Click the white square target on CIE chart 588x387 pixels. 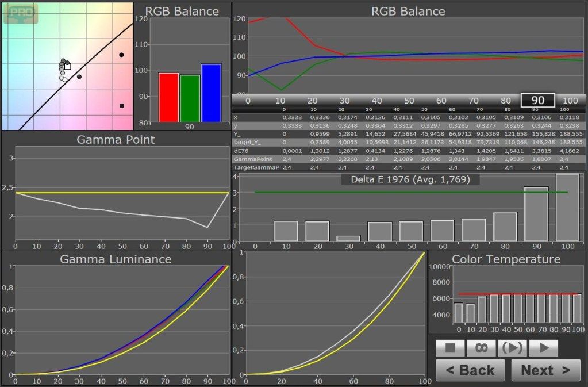[x=68, y=66]
